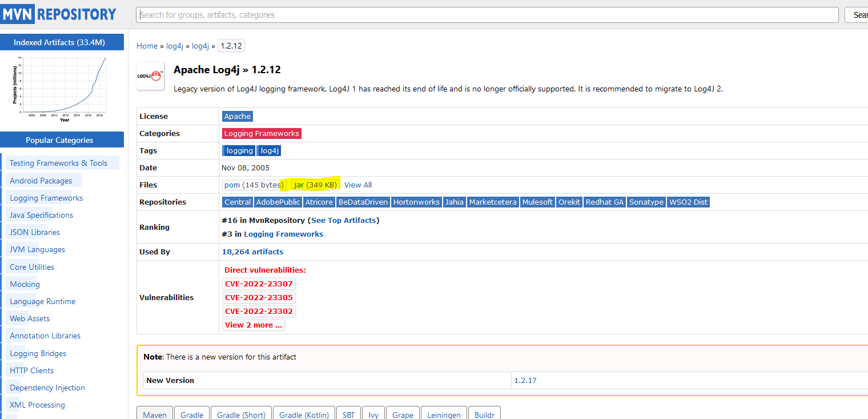Open the Central repository badge
The width and height of the screenshot is (868, 419).
[237, 202]
